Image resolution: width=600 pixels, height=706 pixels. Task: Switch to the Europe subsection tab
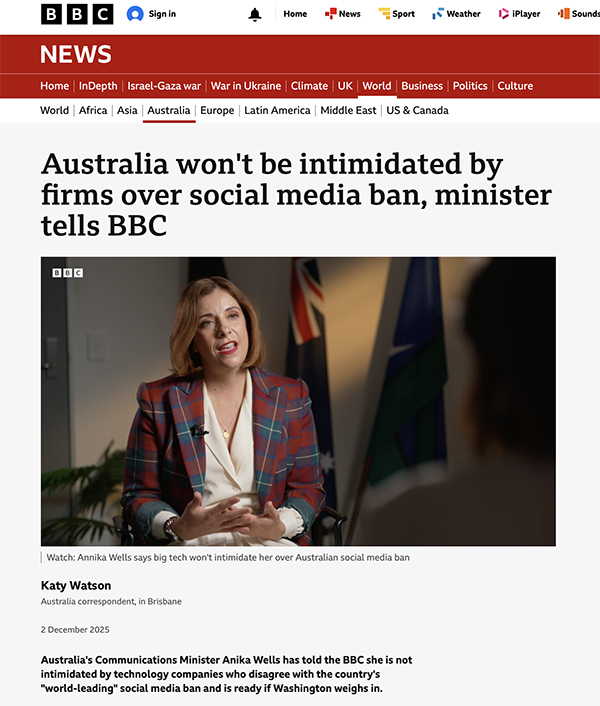[x=217, y=110]
